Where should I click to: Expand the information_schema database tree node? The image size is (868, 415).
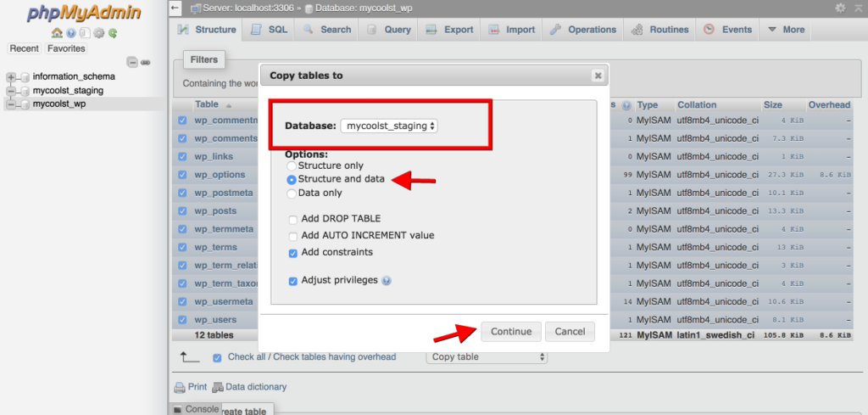coord(11,77)
